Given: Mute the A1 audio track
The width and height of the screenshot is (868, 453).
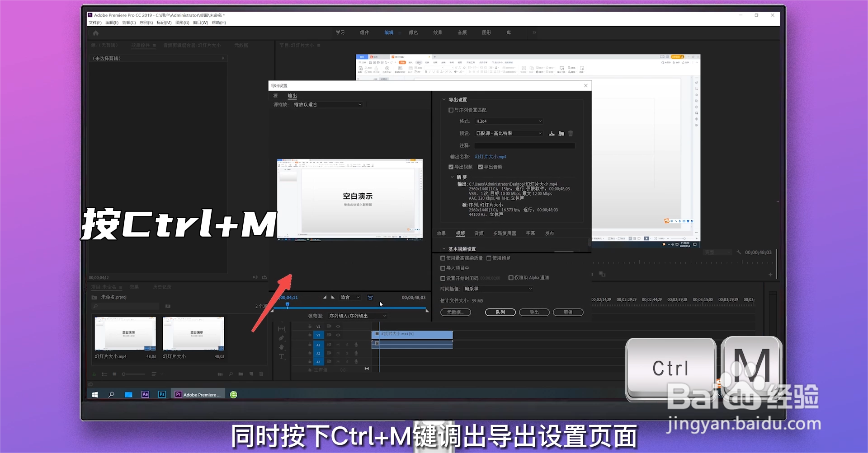Looking at the screenshot, I should [338, 345].
